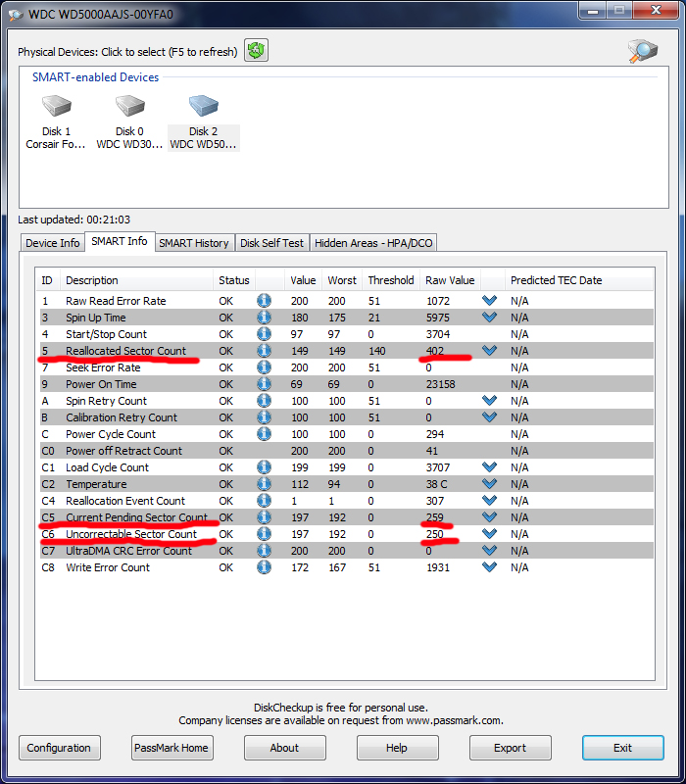Click the About button
Viewport: 686px width, 784px height.
point(284,748)
